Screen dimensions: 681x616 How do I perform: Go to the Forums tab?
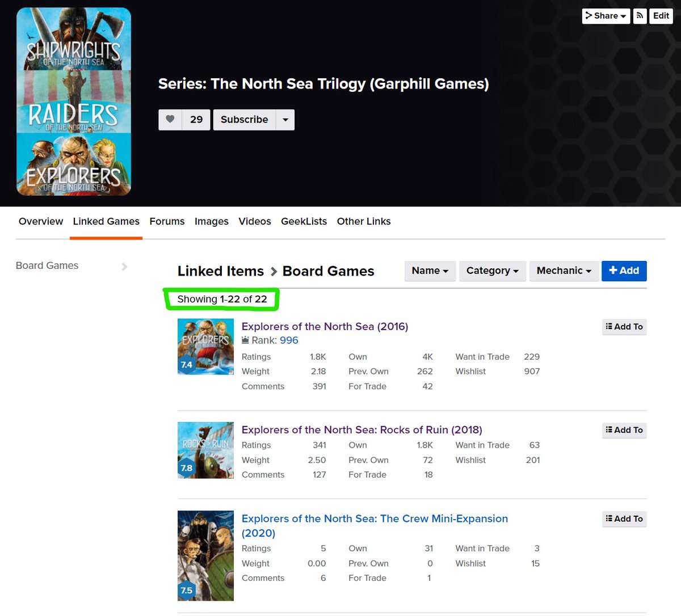click(x=167, y=221)
